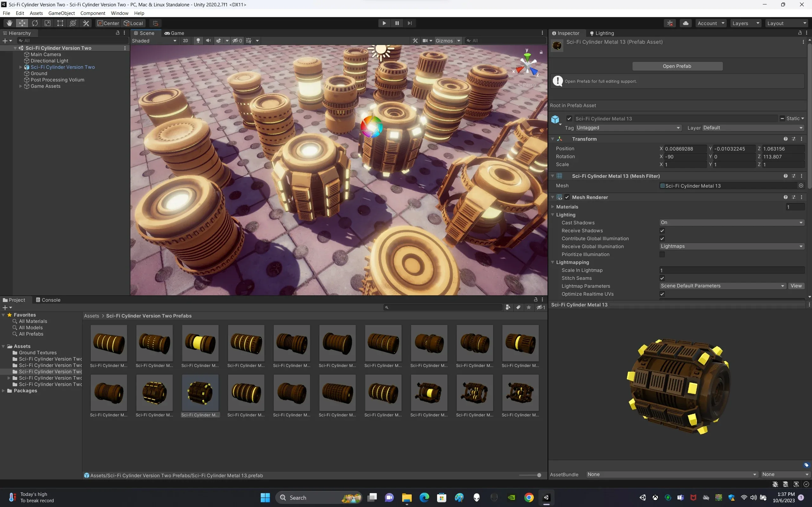The height and width of the screenshot is (507, 812).
Task: Click the Pause button in toolbar
Action: (396, 23)
